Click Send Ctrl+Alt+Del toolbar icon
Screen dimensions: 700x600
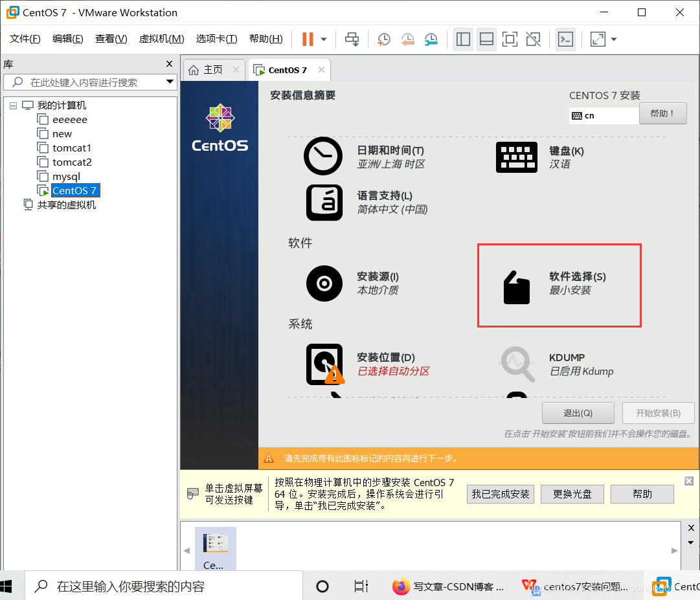click(352, 39)
